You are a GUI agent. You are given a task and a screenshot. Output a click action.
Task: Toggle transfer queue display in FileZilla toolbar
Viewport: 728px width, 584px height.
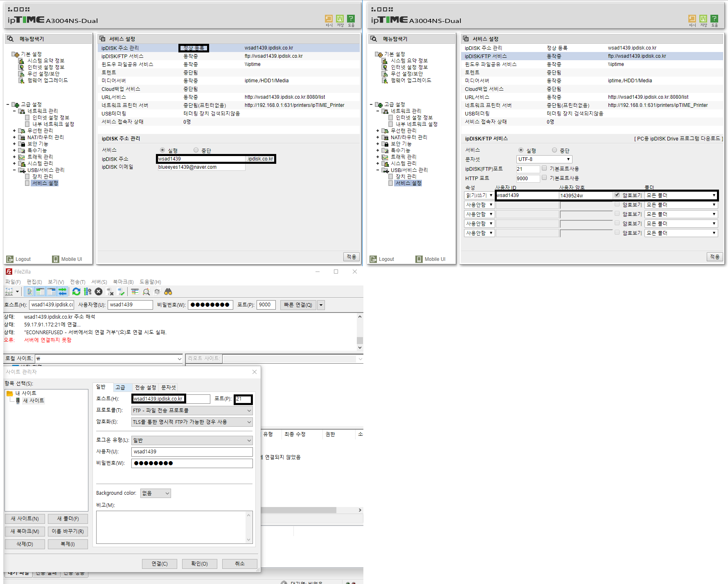(62, 292)
